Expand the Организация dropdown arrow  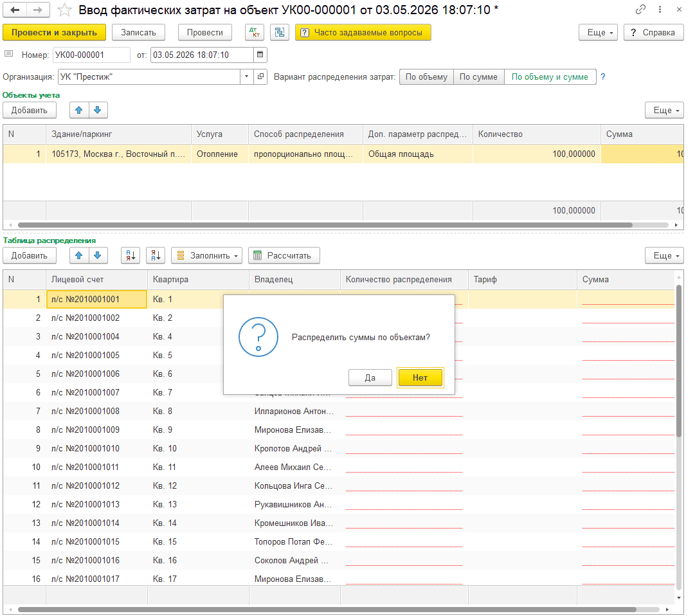(246, 77)
